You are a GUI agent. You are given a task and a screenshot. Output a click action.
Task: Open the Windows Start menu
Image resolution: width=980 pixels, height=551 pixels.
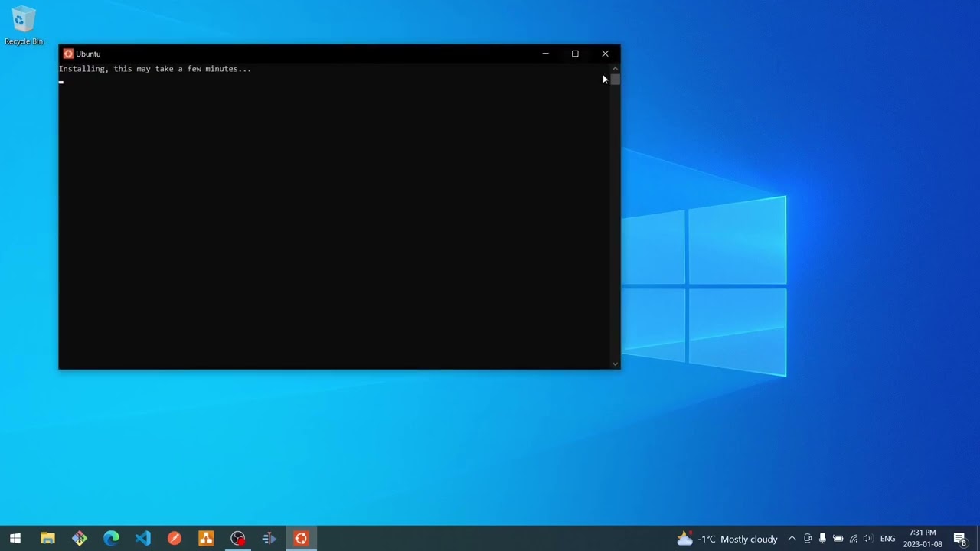[15, 539]
